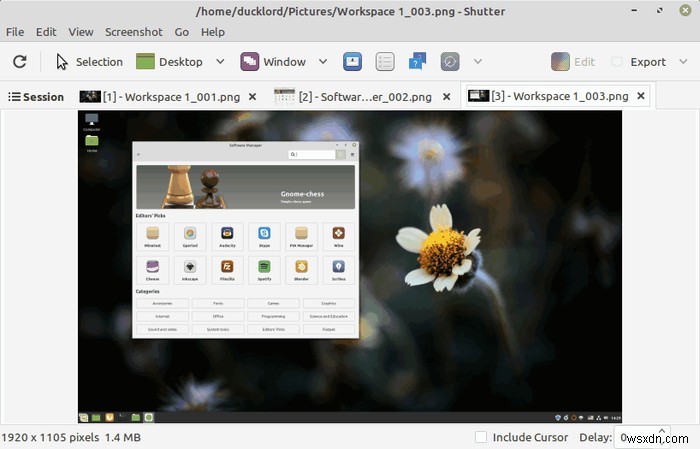
Task: Open the File menu
Action: (x=15, y=32)
